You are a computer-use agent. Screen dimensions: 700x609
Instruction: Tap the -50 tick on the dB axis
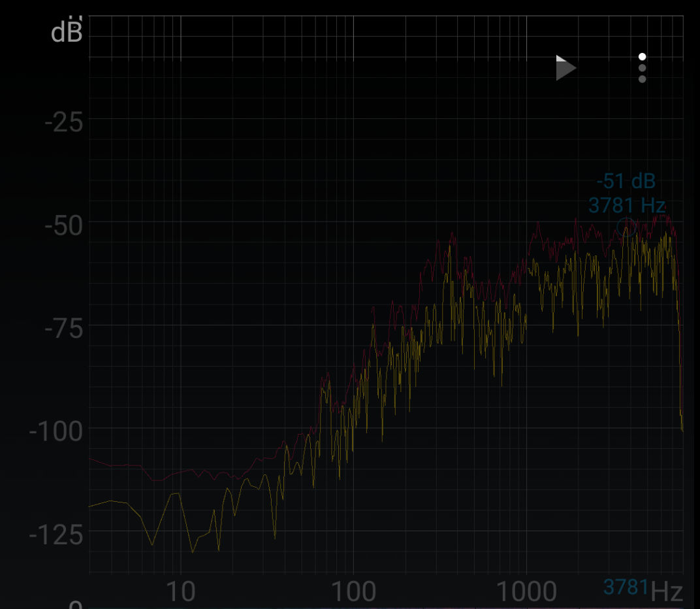(x=64, y=225)
